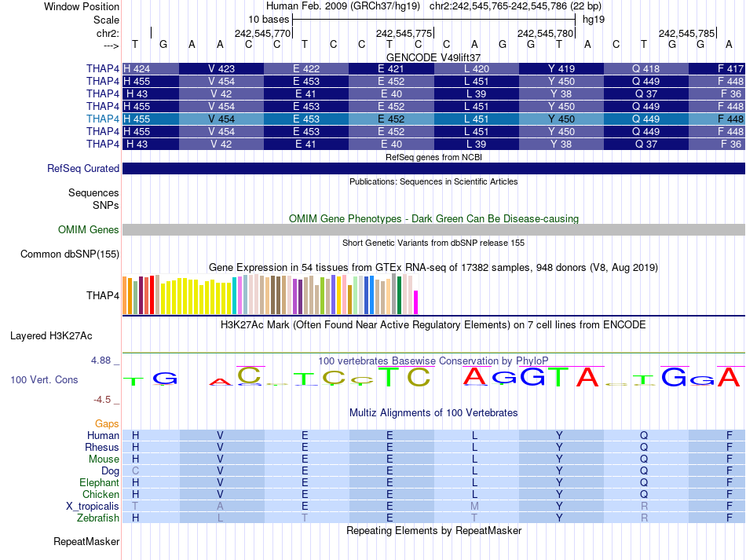Image resolution: width=746 pixels, height=560 pixels.
Task: Click the E 421 codon in THAP4
Action: pos(390,68)
